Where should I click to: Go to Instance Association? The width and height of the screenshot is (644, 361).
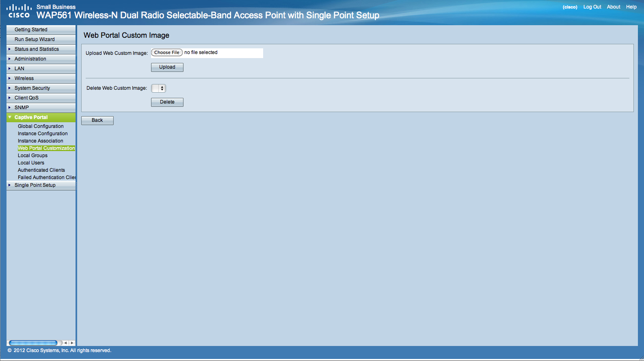click(x=41, y=141)
